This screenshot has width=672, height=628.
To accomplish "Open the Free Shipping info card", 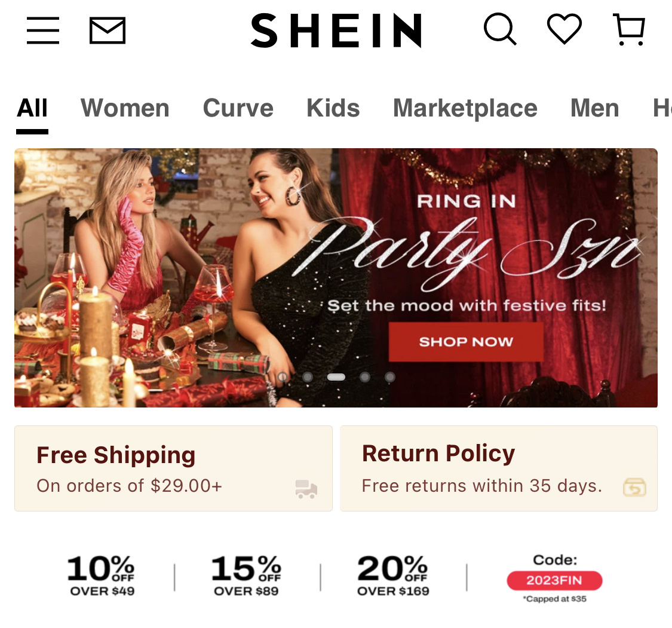I will [x=174, y=468].
